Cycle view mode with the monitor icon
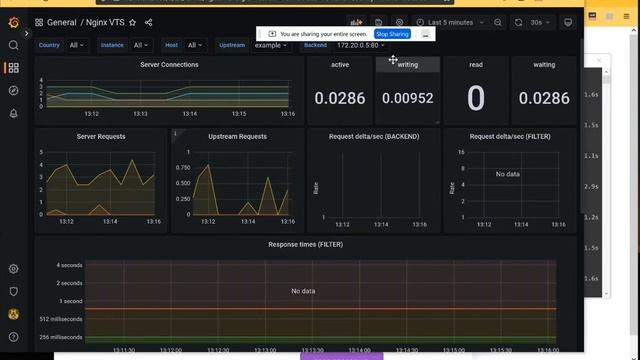The width and height of the screenshot is (640, 360). click(568, 22)
